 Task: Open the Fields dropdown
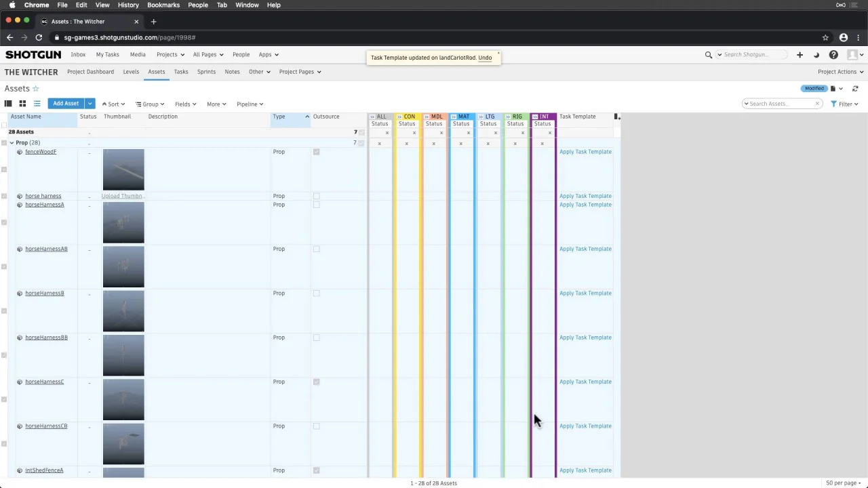(x=185, y=104)
